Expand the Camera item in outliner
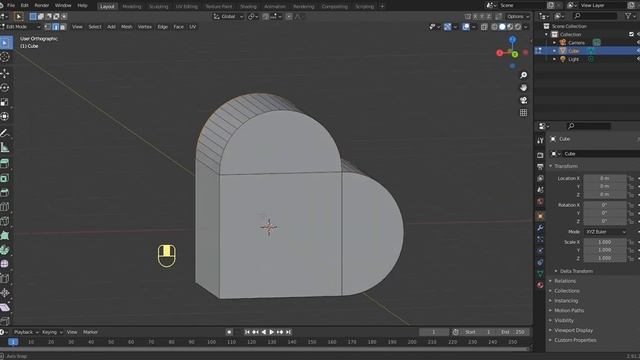The width and height of the screenshot is (640, 360). coord(554,43)
